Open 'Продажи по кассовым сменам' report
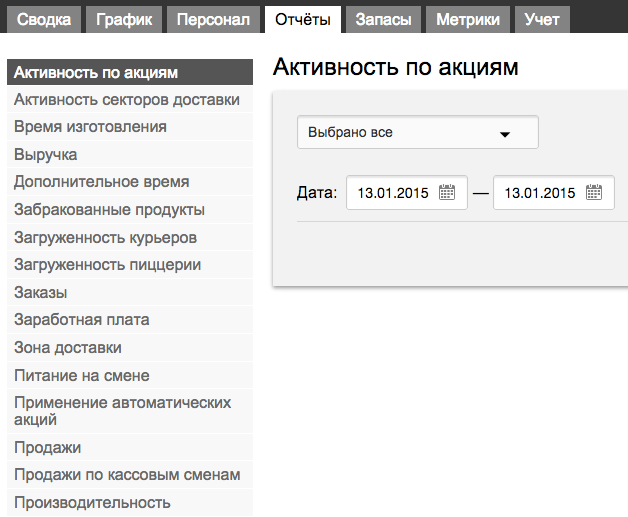Viewport: 628px width, 517px height. 130,475
